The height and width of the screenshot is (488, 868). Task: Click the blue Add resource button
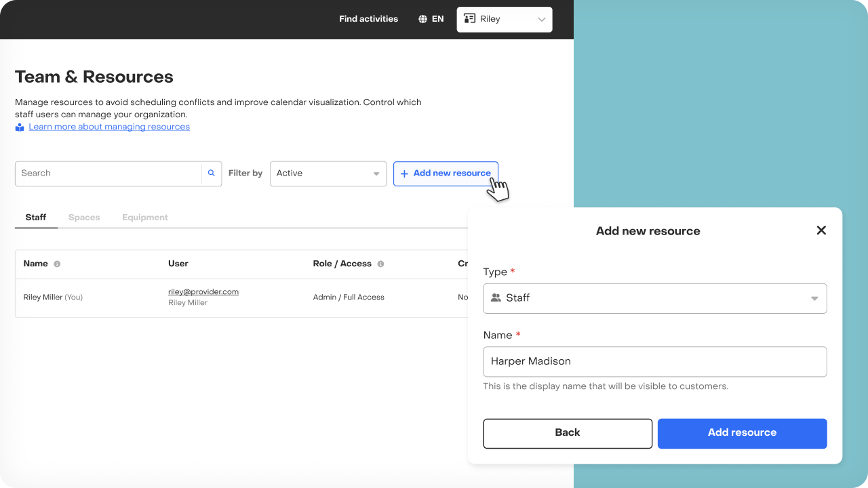743,433
